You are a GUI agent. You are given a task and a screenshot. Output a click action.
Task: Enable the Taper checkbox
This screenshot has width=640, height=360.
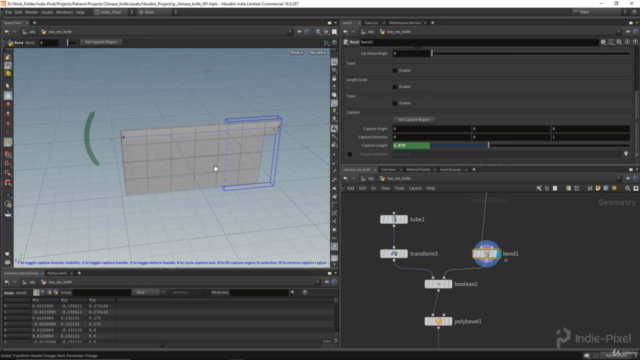[x=395, y=103]
